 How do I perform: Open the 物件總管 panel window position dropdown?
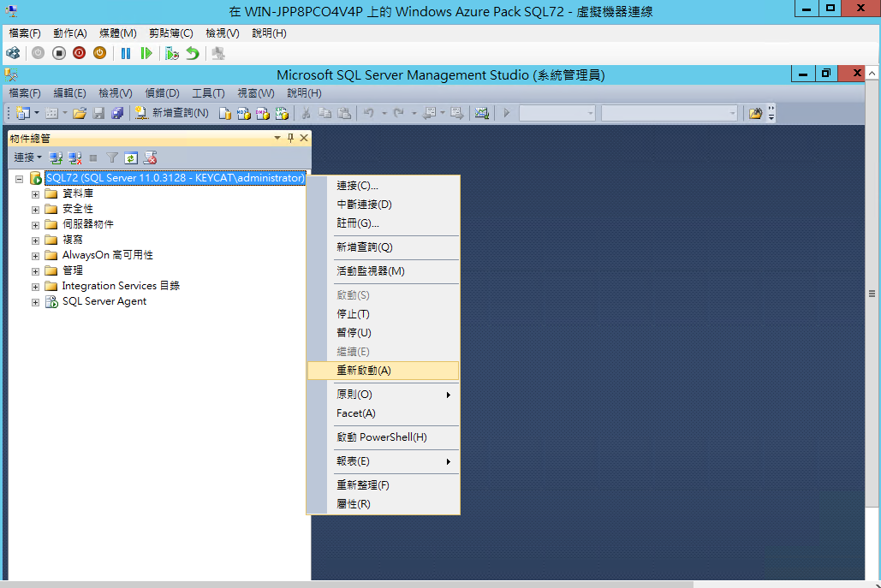(x=277, y=138)
